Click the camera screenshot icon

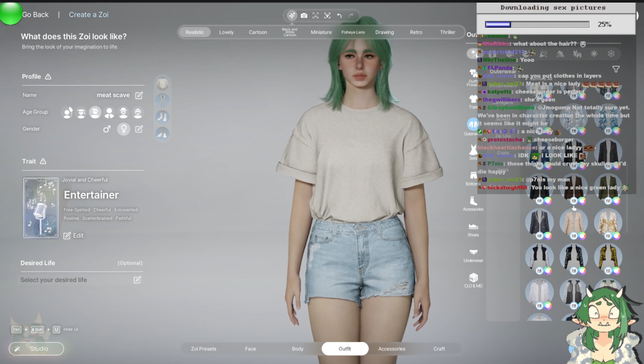(304, 15)
